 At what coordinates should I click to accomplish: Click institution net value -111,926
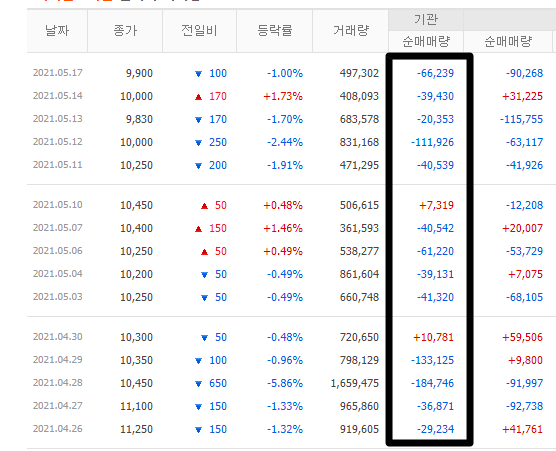433,143
